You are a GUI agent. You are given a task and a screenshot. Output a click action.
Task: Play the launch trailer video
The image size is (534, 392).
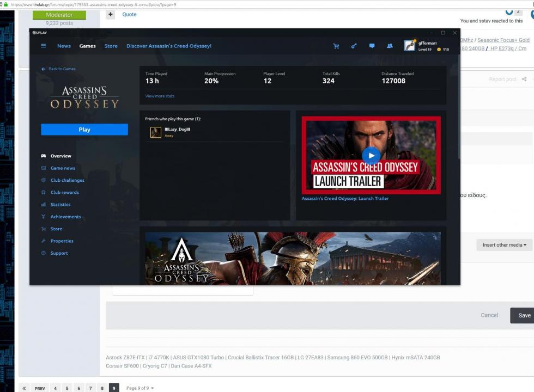coord(371,156)
